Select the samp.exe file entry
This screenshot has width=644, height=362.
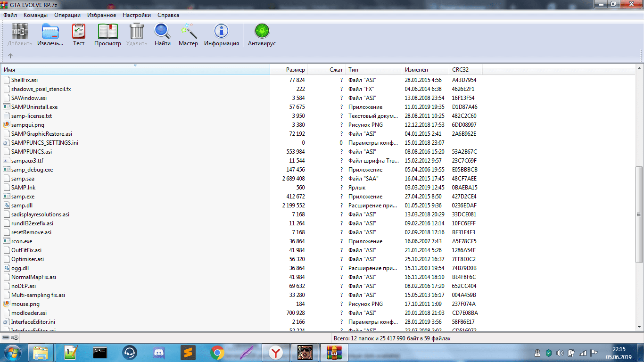point(23,197)
